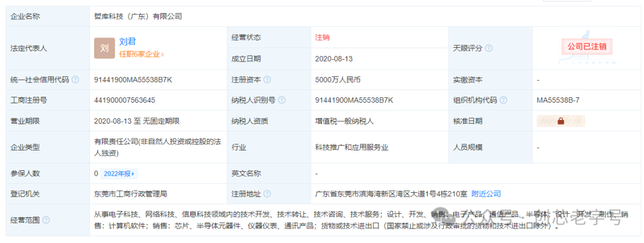Click help icon next to 纳税人识别号
644x243 pixels.
tap(282, 100)
